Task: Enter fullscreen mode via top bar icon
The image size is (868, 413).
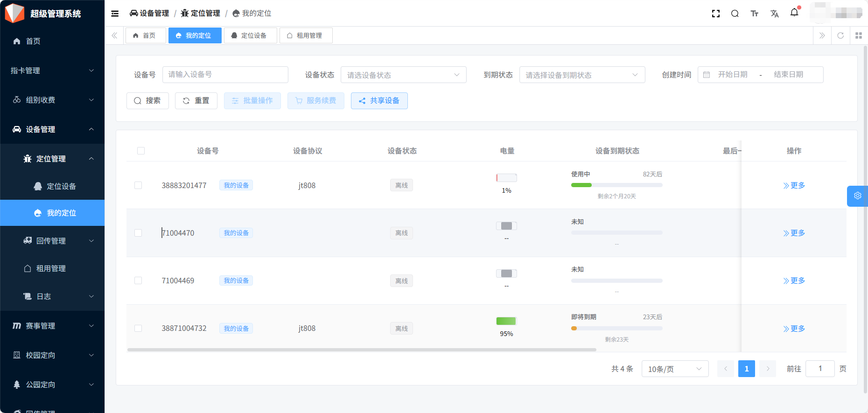Action: (715, 14)
